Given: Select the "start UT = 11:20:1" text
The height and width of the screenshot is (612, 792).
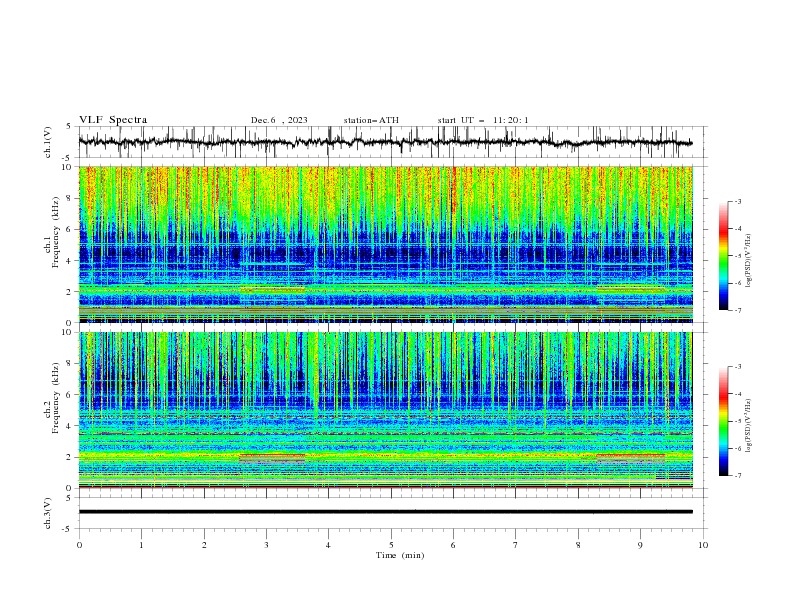Looking at the screenshot, I should point(483,120).
